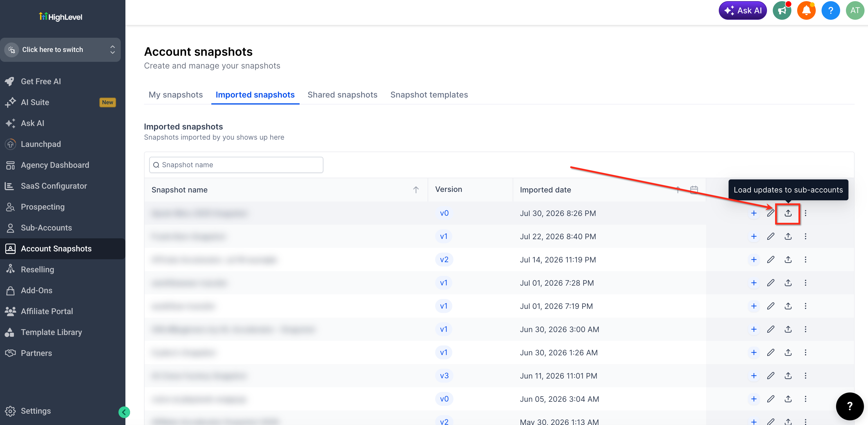This screenshot has width=868, height=425.
Task: Open Imported date calendar filter icon
Action: click(x=694, y=190)
